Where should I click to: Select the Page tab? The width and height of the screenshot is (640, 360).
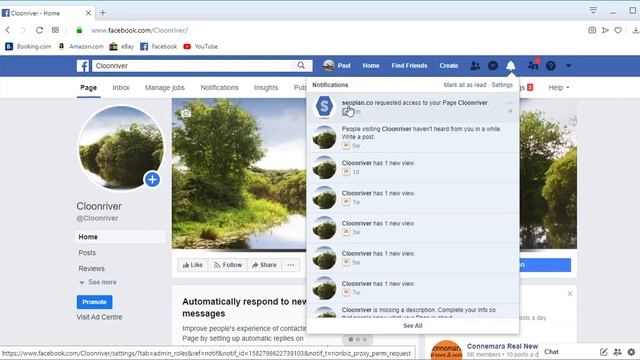tap(89, 87)
